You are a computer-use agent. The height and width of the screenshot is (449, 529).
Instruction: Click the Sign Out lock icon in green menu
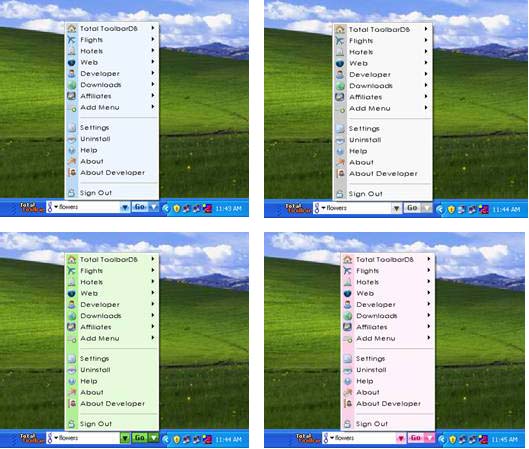(x=72, y=424)
